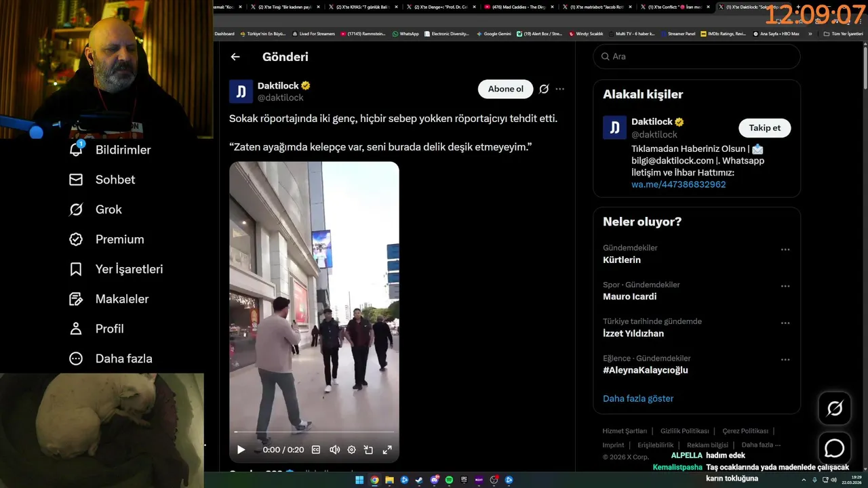This screenshot has width=868, height=488.
Task: Click the Abone ol subscribe button
Action: (506, 89)
